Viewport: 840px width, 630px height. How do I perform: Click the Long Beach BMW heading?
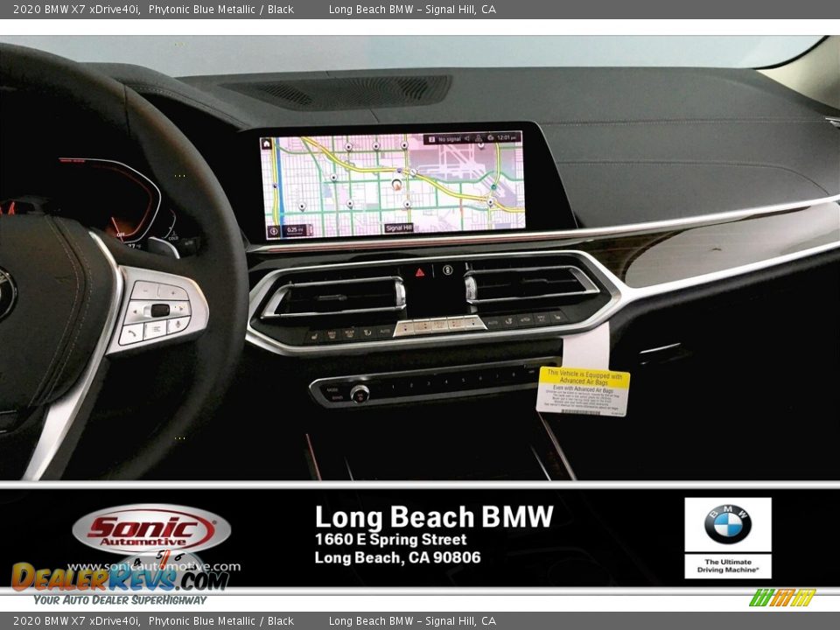434,517
